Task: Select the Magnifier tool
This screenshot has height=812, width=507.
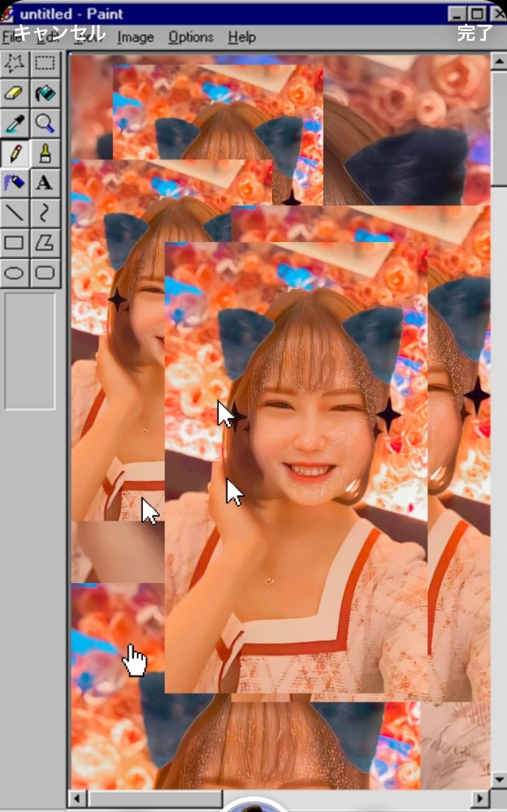Action: [45, 123]
